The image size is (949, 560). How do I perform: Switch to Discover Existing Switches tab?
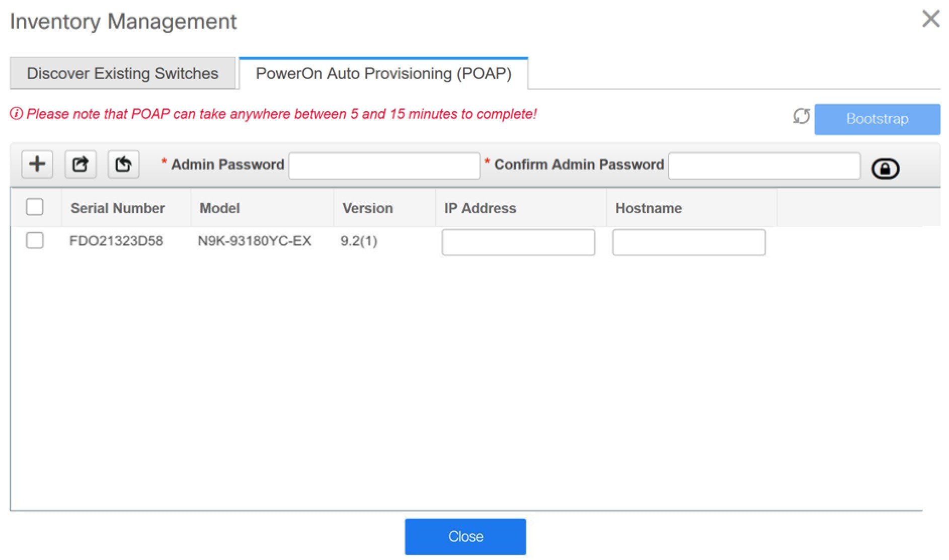[123, 73]
